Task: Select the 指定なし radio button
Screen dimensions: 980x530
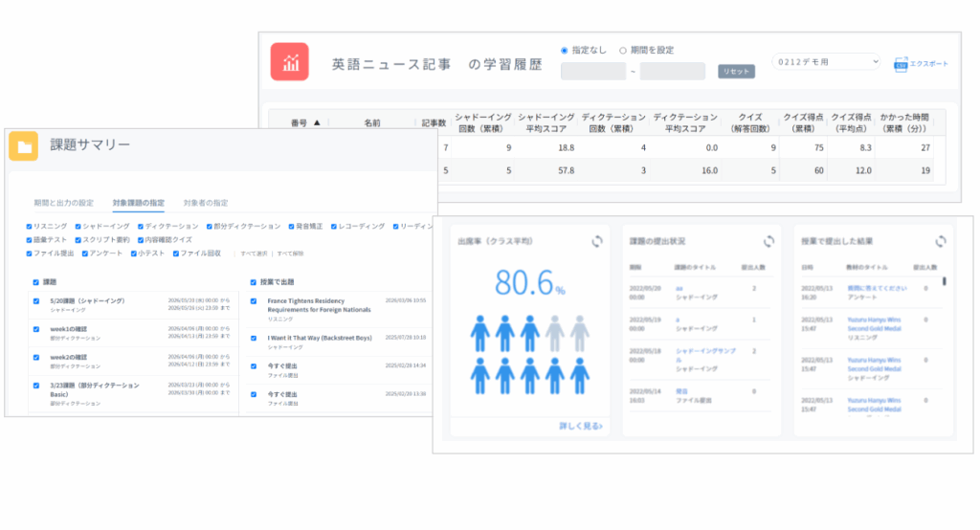Action: point(564,51)
